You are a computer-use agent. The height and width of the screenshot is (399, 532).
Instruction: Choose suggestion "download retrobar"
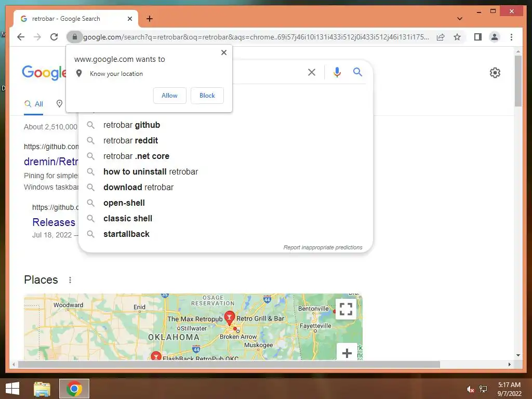click(225, 187)
